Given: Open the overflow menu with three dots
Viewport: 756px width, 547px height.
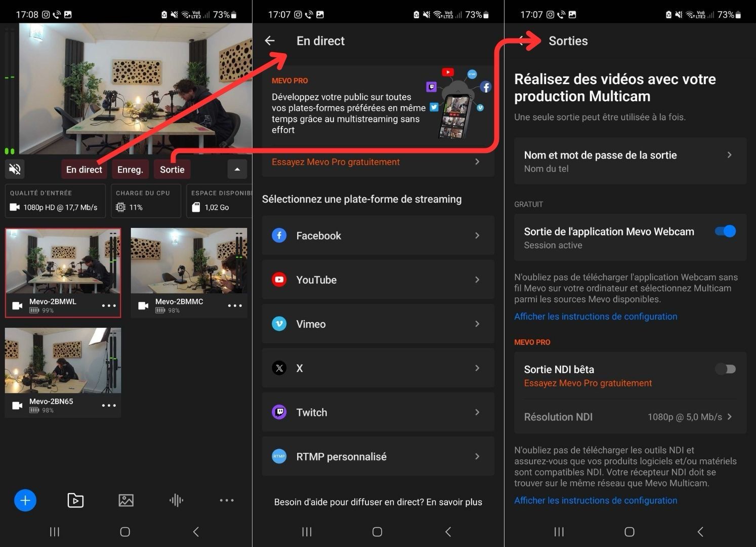Looking at the screenshot, I should coord(226,500).
